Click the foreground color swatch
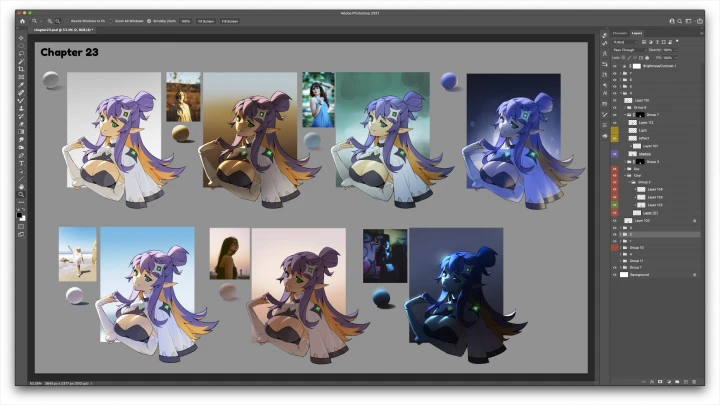720x405 pixels. [x=19, y=215]
